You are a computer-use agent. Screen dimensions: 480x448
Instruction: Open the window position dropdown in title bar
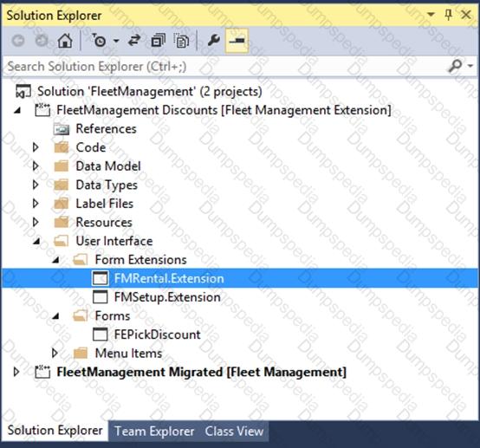(x=431, y=15)
